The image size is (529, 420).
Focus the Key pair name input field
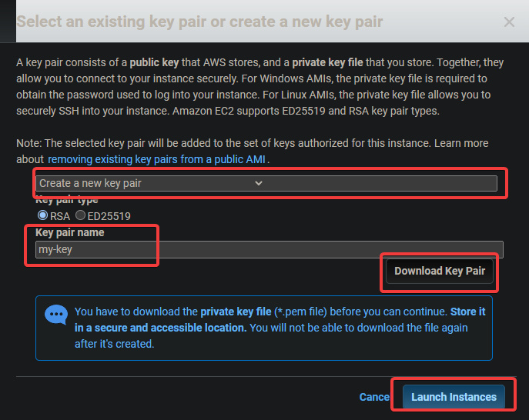[x=270, y=249]
